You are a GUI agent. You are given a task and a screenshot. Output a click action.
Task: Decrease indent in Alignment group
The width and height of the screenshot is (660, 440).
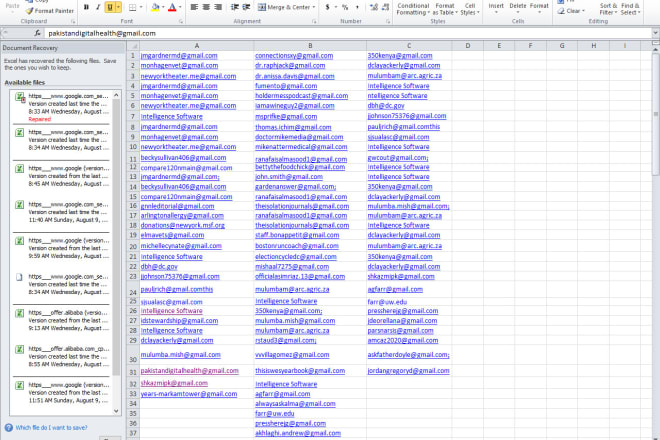pos(234,7)
